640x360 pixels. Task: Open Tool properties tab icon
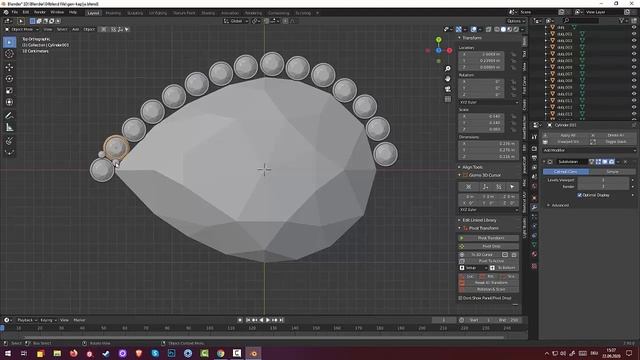(534, 137)
